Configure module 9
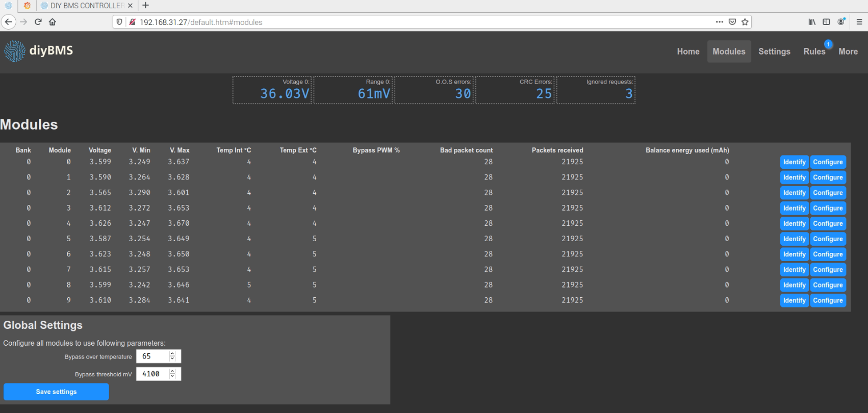This screenshot has height=413, width=868. (828, 300)
